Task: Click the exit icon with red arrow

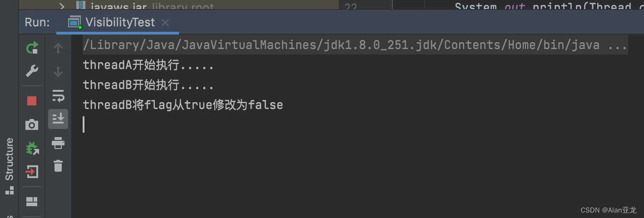Action: (32, 172)
